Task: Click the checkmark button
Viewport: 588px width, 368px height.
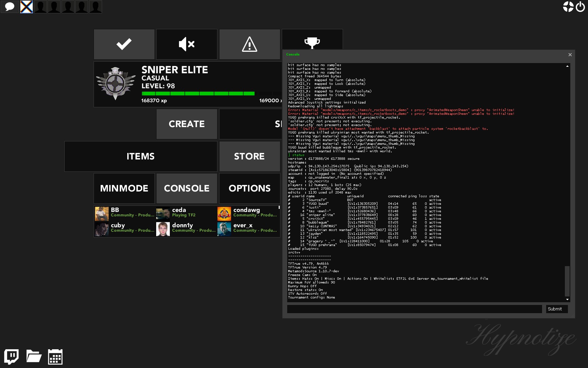Action: [x=124, y=44]
